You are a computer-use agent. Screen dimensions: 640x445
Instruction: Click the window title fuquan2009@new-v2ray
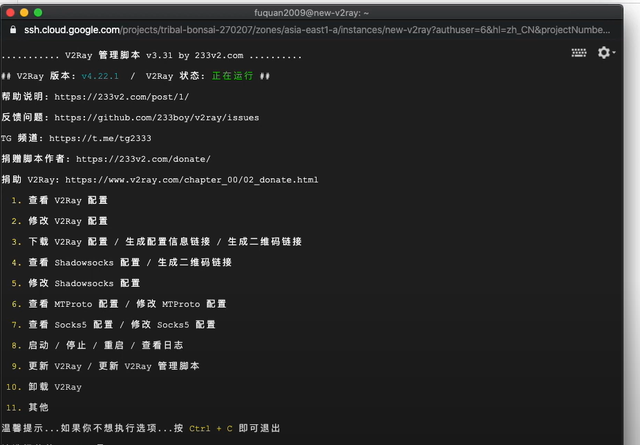[311, 13]
